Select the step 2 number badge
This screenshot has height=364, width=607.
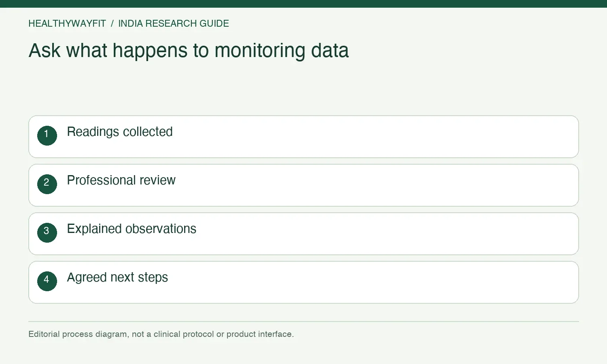point(47,184)
